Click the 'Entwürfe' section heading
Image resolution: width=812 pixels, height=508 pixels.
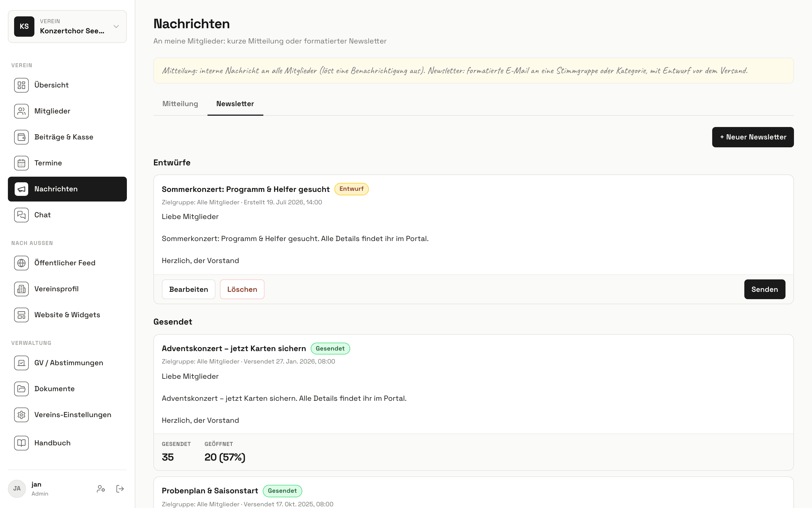[x=172, y=163]
